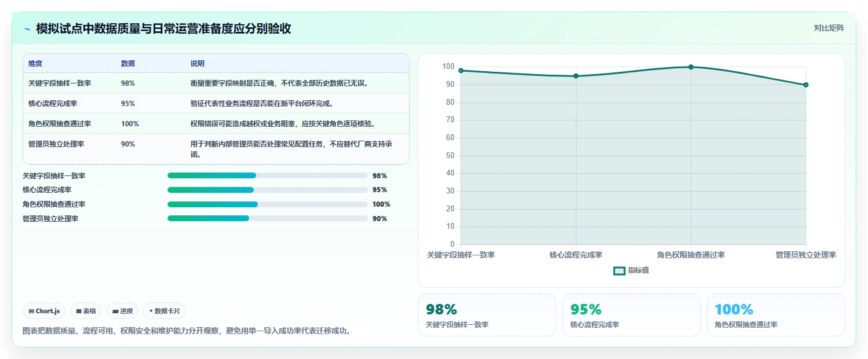Select the 表格 tag chip
868x359 pixels.
coord(86,311)
